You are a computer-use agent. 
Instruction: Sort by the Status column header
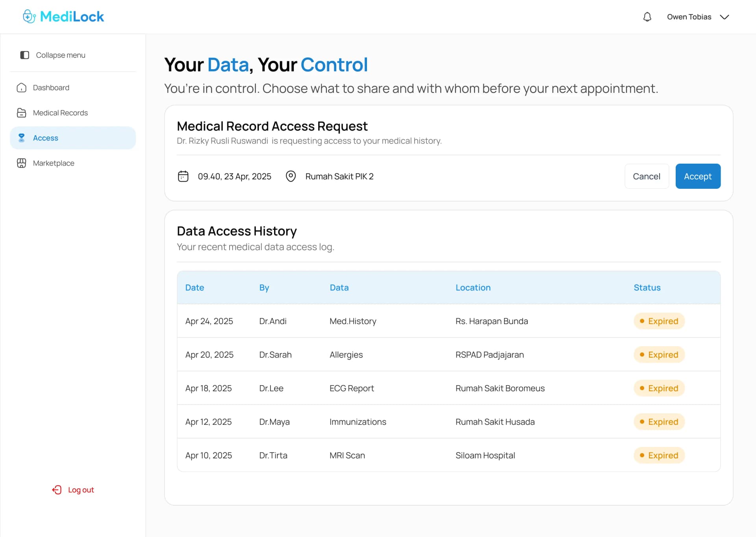(647, 288)
